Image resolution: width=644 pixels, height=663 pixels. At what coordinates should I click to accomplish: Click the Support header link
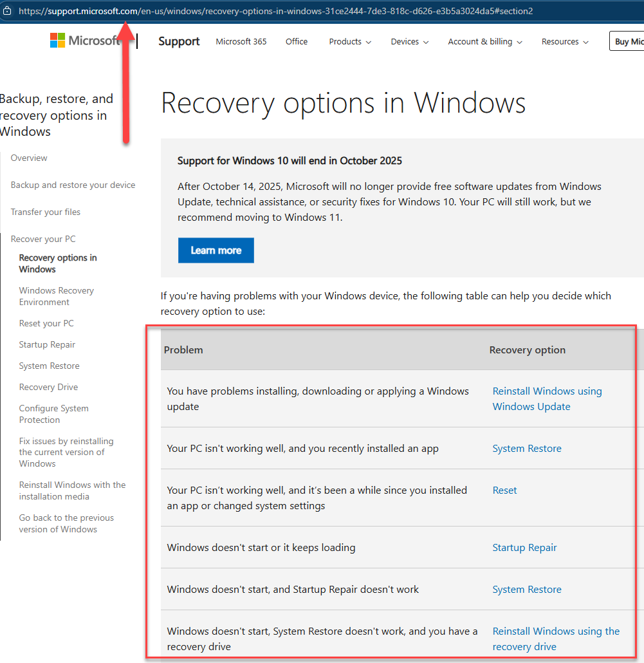click(179, 42)
